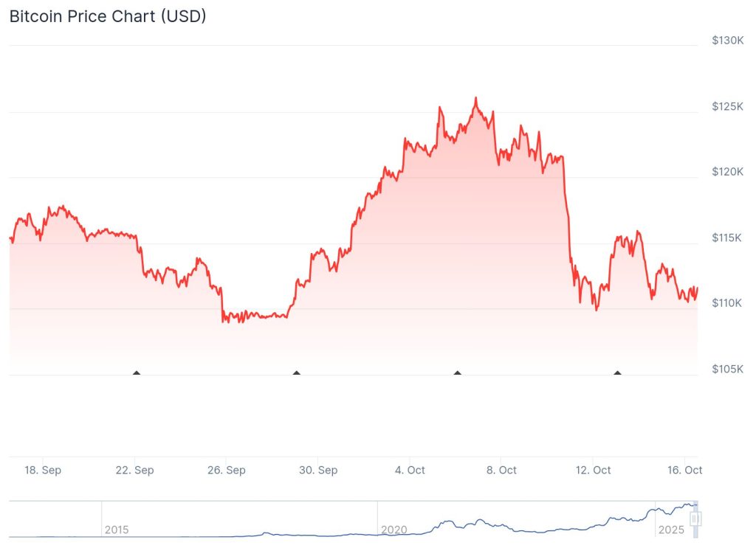The image size is (756, 551).
Task: Click the 12. Oct x-axis date label
Action: click(594, 470)
